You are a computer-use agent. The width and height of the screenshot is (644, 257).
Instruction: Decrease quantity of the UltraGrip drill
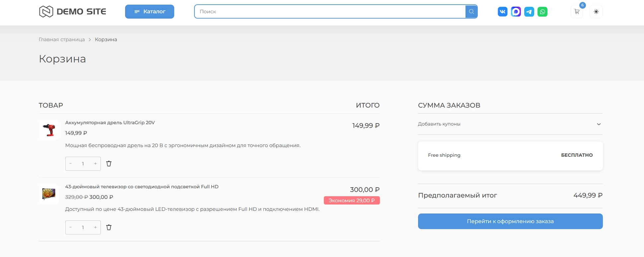tap(71, 164)
